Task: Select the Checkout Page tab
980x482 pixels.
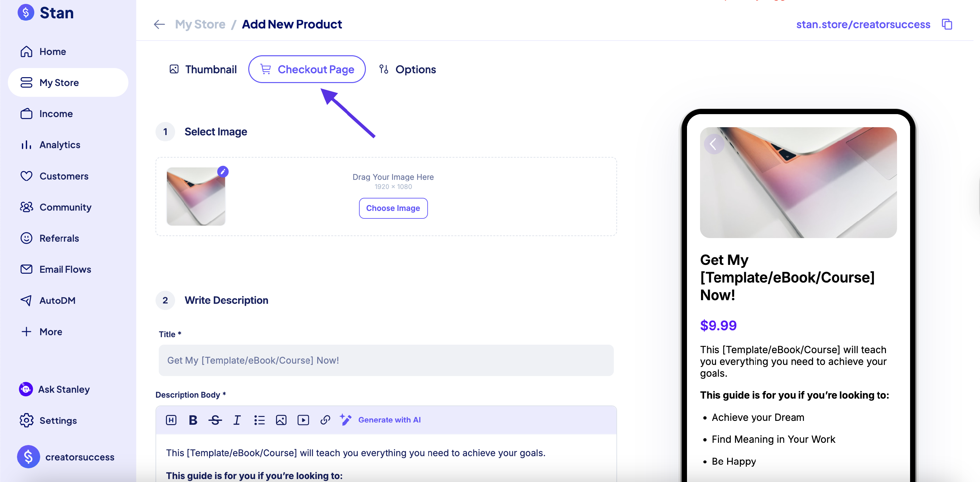Action: click(307, 69)
